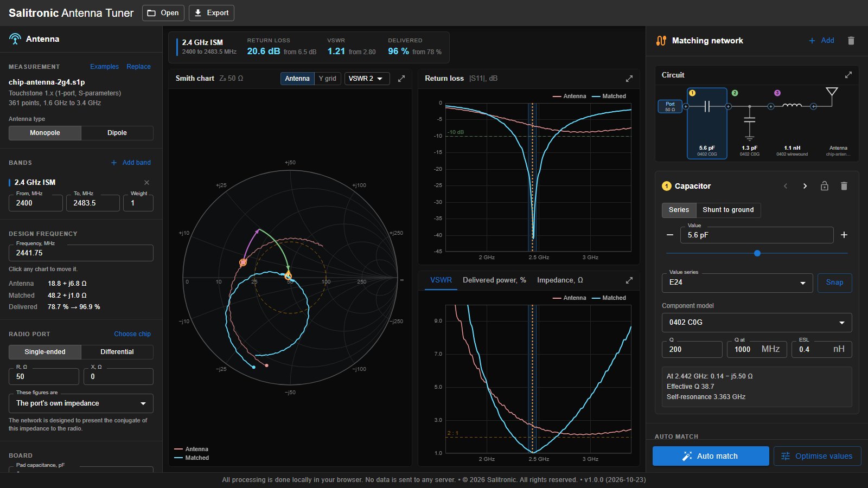Snap capacitor value to series
868x488 pixels.
point(834,282)
